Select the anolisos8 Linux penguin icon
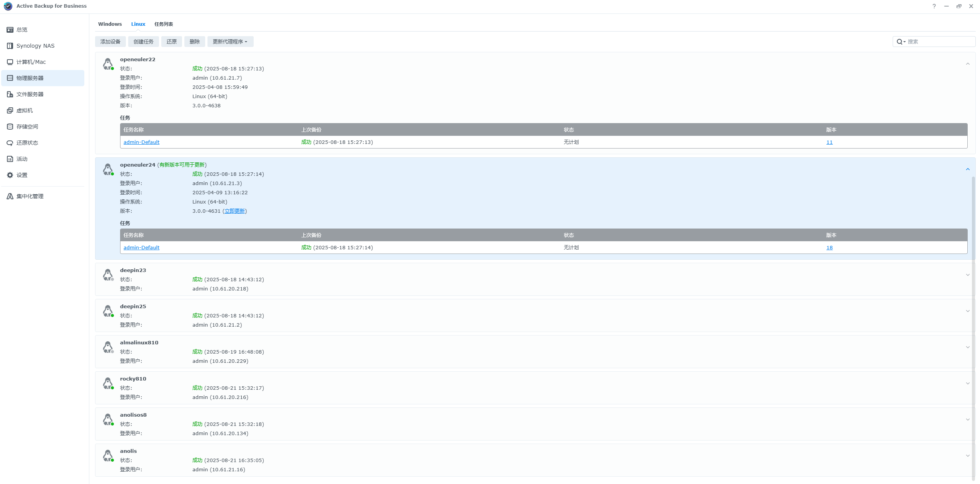Screen dimensions: 980x484 pos(108,419)
